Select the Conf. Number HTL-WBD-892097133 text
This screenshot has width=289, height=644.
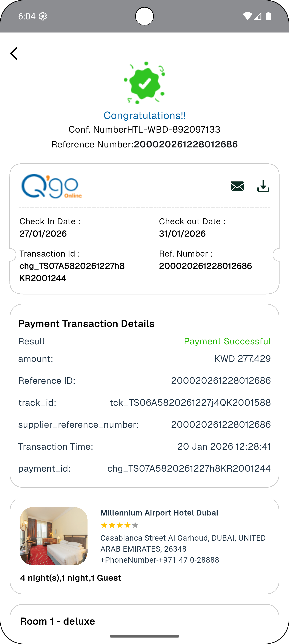tap(144, 130)
